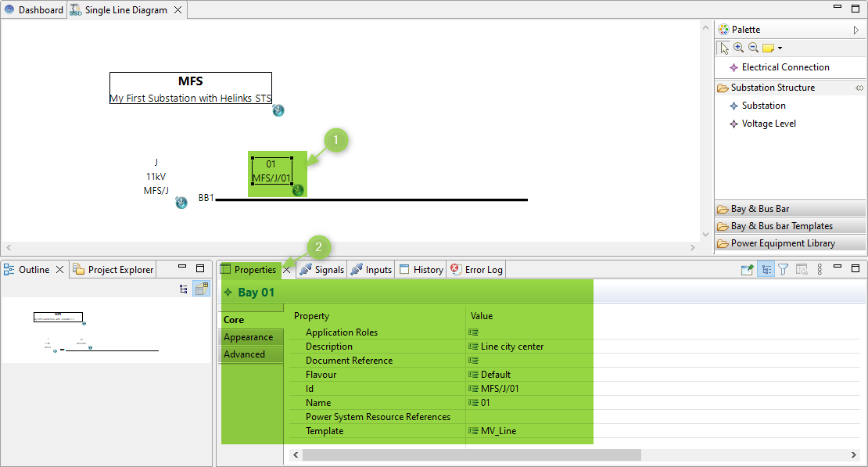
Task: Toggle show categories in Properties toolbar
Action: [766, 269]
